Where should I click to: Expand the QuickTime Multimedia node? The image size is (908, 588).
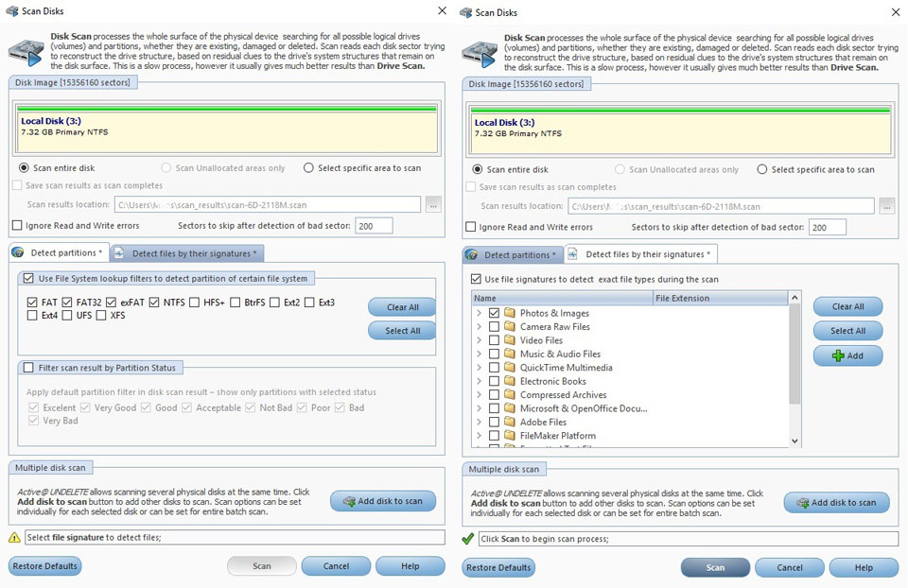[x=479, y=368]
